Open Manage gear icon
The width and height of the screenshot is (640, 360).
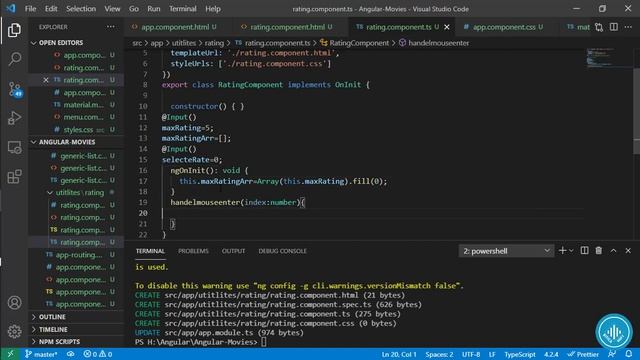coord(14,331)
